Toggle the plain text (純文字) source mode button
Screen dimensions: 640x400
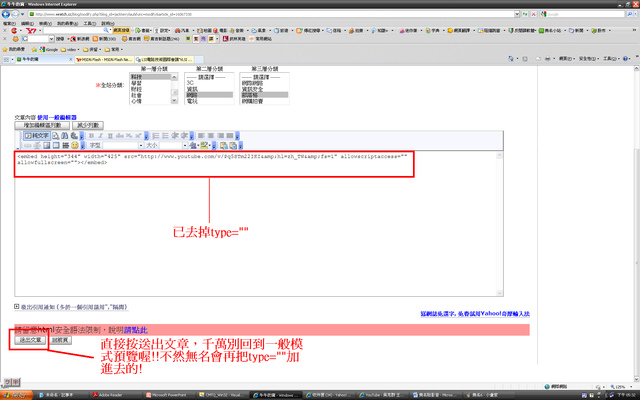pos(36,136)
